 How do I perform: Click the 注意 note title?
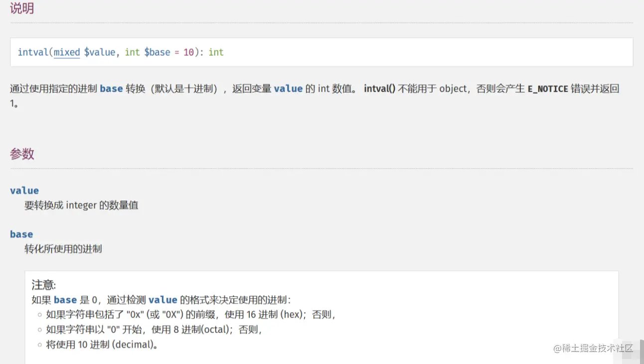[44, 285]
